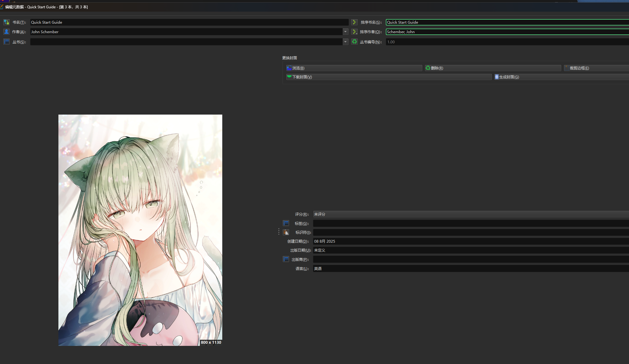This screenshot has width=629, height=364.
Task: Click the swap title and author icon
Action: pos(6,22)
